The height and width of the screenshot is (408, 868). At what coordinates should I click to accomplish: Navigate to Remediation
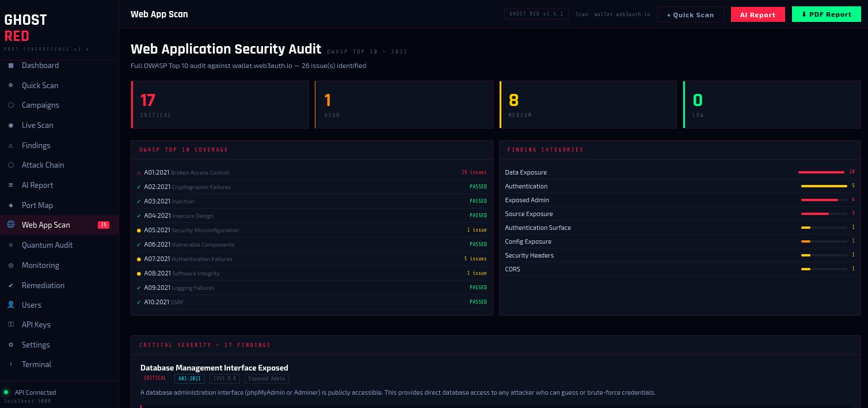coord(59,285)
